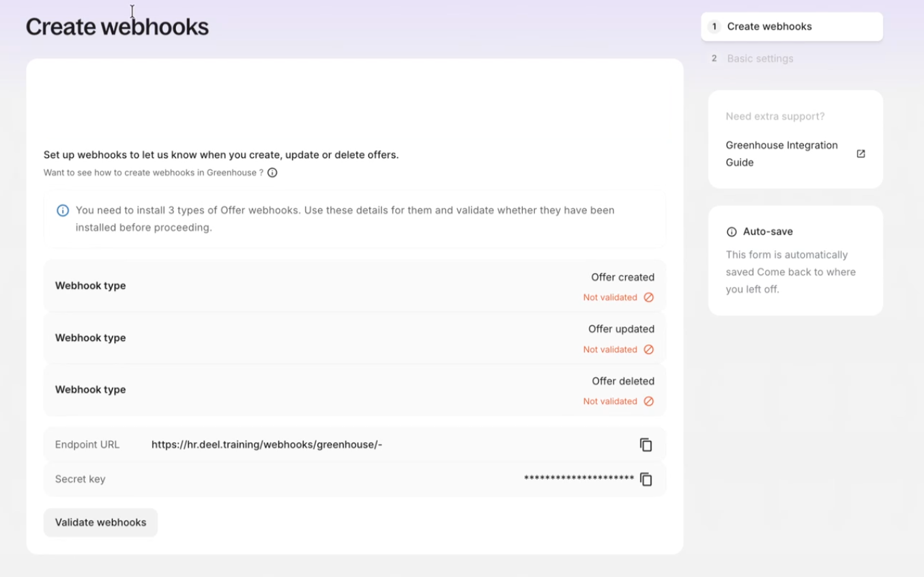This screenshot has width=924, height=577.
Task: Select the Offer created webhook row
Action: (354, 286)
